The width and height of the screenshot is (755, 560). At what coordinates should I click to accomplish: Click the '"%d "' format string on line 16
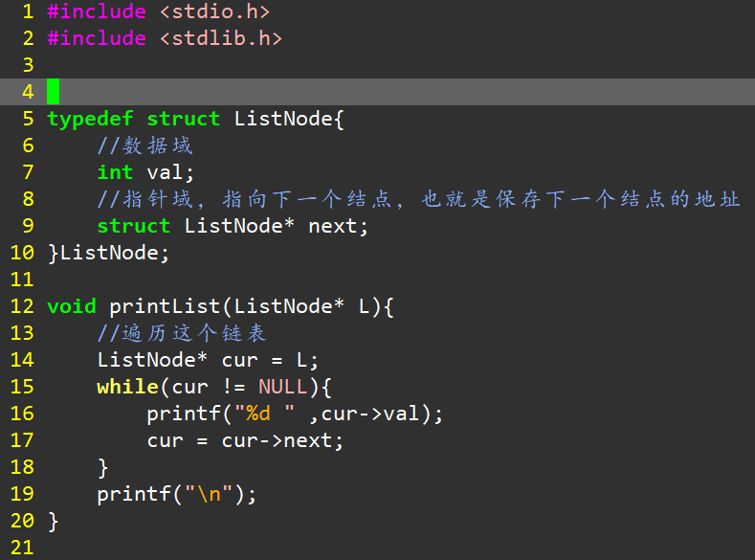[x=264, y=414]
